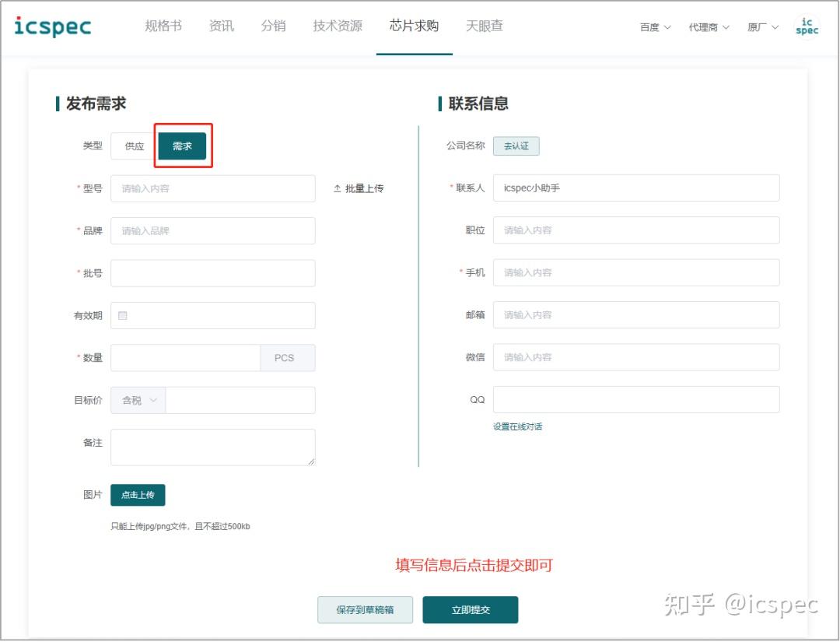Click the 去认证 verification button
This screenshot has width=840, height=642.
coord(516,146)
